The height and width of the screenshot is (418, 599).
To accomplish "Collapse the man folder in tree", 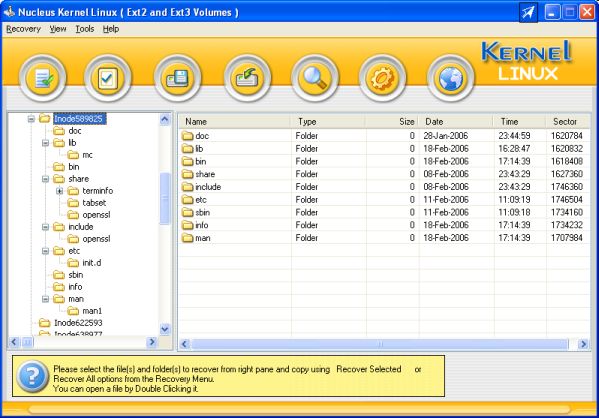I will pos(45,299).
